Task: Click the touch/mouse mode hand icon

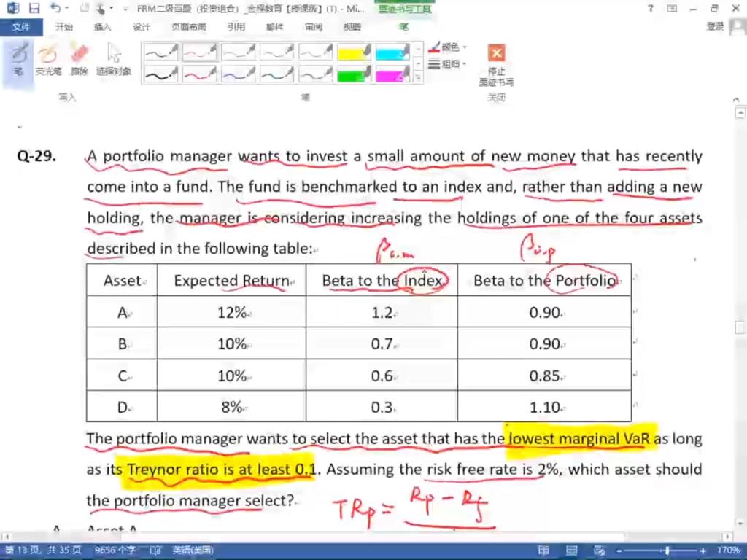Action: coord(100,8)
